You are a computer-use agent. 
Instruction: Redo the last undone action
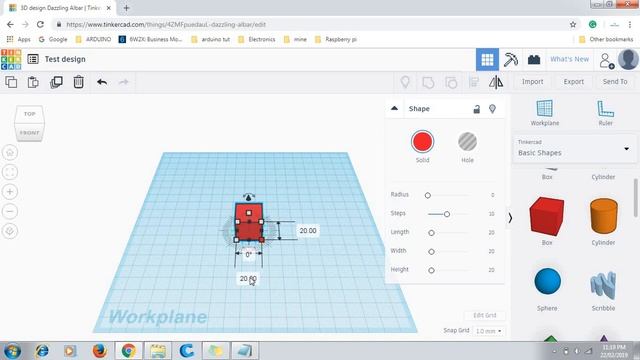click(x=123, y=82)
